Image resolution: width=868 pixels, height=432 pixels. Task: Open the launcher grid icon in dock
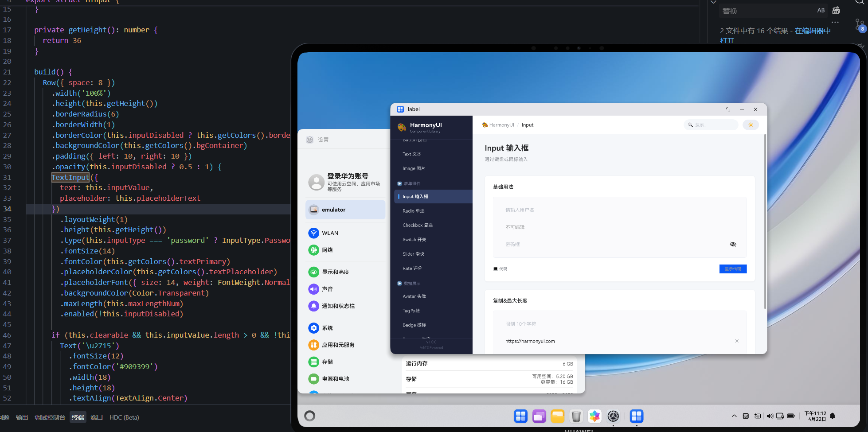tap(520, 416)
